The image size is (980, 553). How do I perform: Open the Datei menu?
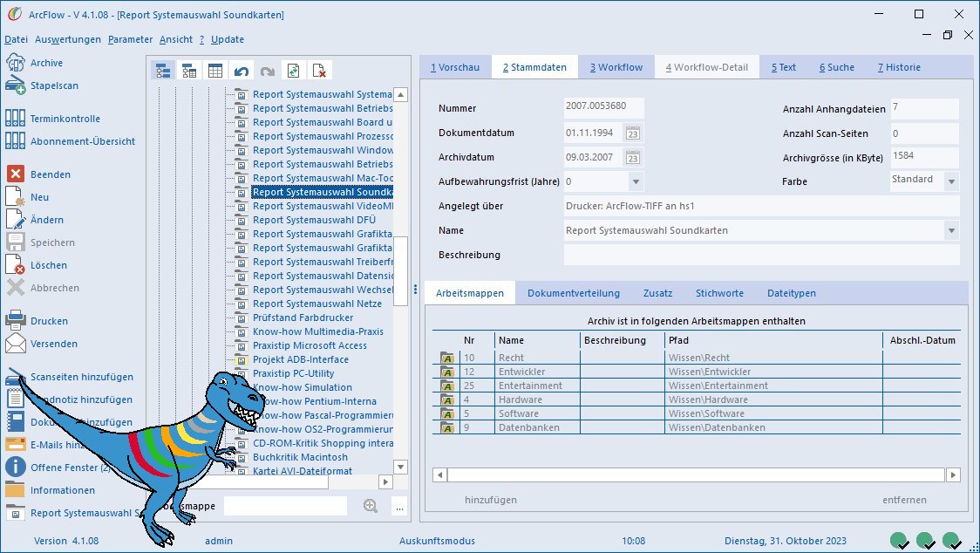coord(17,39)
